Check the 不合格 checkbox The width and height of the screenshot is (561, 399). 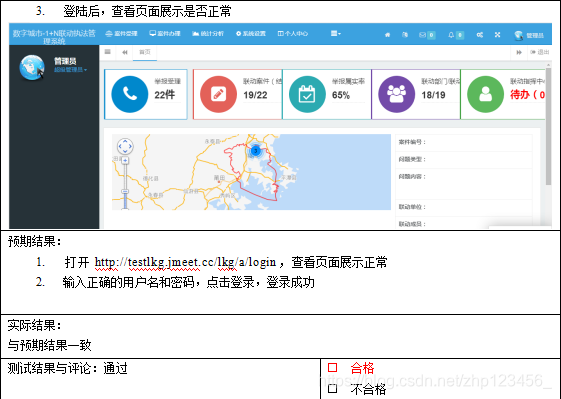(332, 388)
